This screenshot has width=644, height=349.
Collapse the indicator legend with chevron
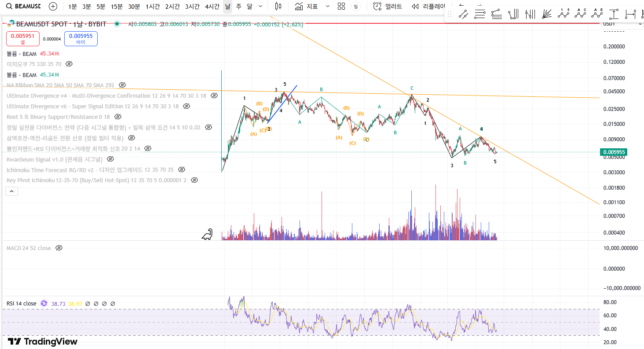pyautogui.click(x=11, y=191)
